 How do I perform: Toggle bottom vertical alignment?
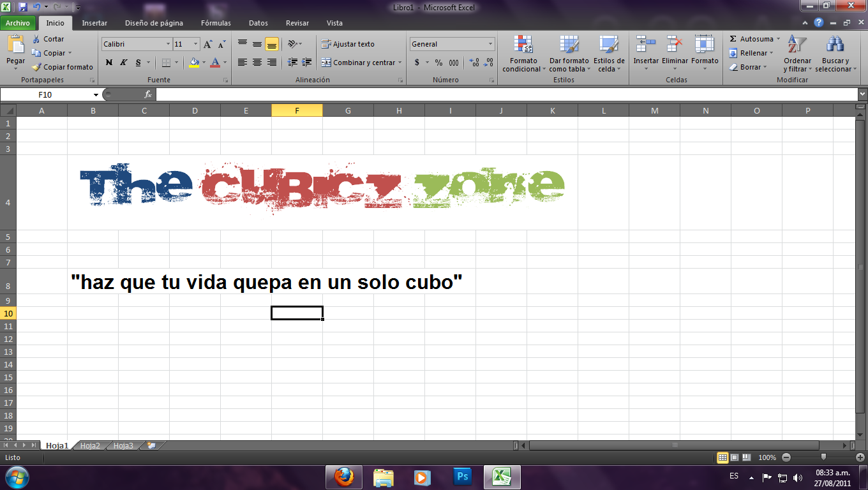[272, 44]
